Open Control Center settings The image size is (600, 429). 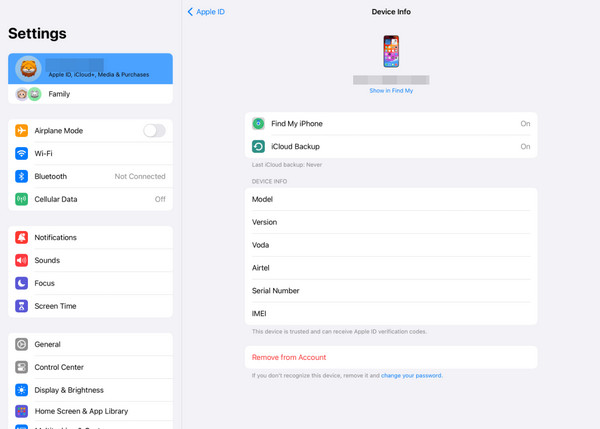point(90,367)
